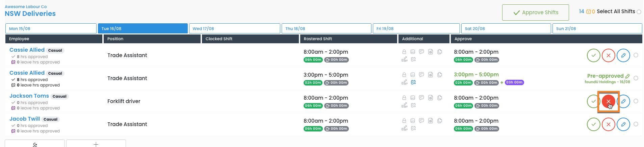The width and height of the screenshot is (644, 147).
Task: Click the plus button below the table
Action: pos(96,144)
